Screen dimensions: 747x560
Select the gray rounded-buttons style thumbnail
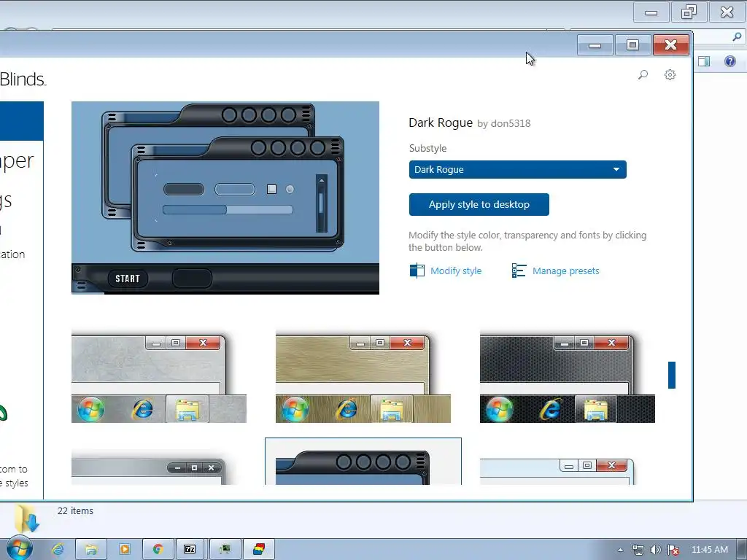coord(148,470)
